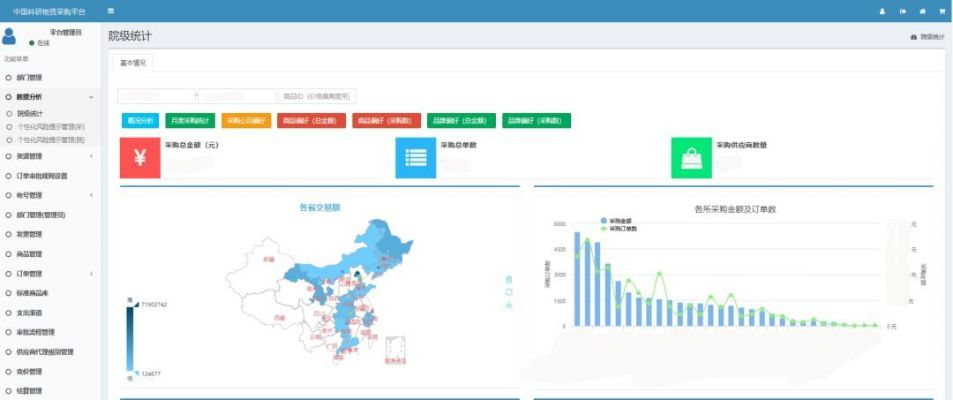
Task: Open 部门管理 in the sidebar menu
Action: tap(29, 77)
